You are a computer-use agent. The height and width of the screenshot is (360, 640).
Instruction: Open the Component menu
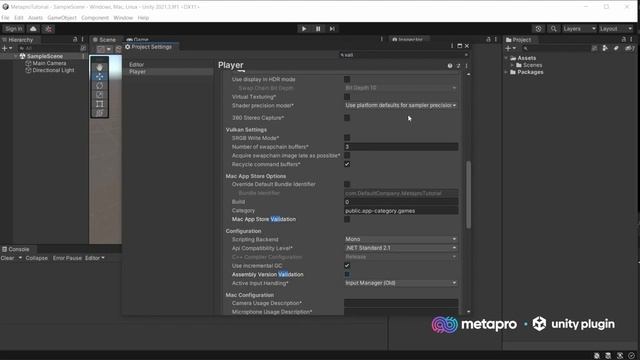tap(95, 18)
